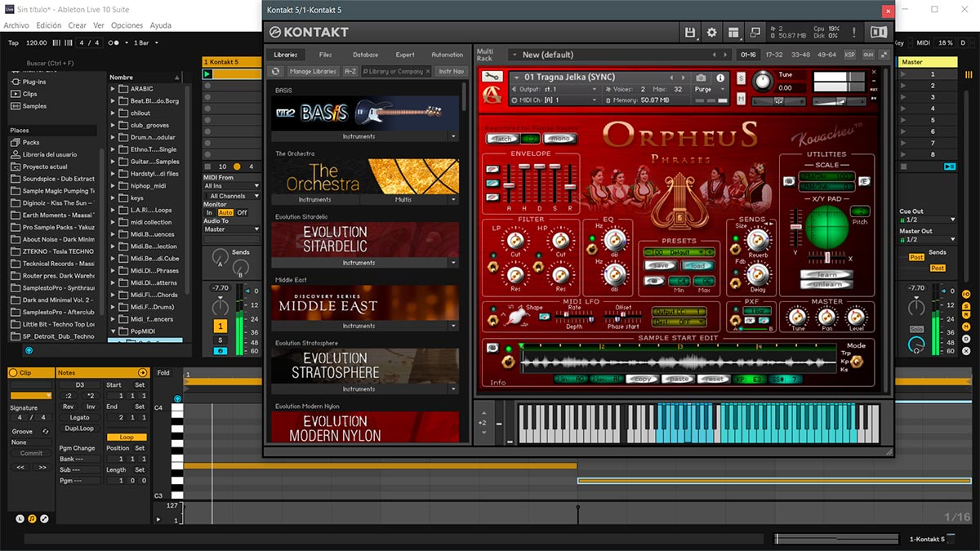Set Monitor to Off
The width and height of the screenshot is (980, 551).
click(242, 212)
